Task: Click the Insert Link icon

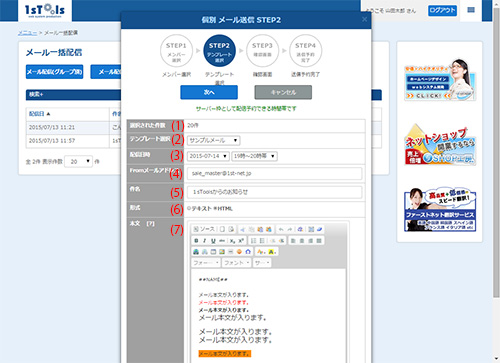Action: [196, 252]
